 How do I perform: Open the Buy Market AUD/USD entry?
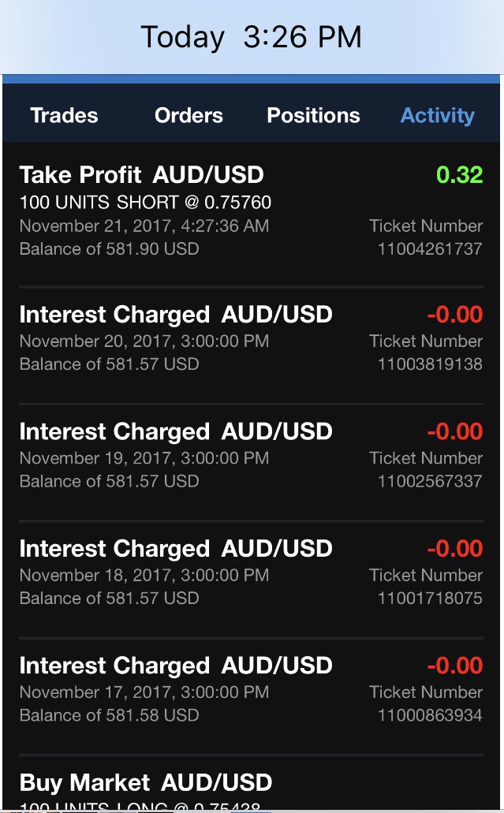(x=146, y=783)
